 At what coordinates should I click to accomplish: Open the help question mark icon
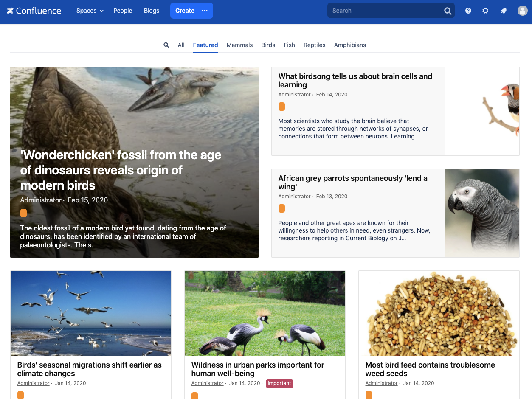click(468, 11)
